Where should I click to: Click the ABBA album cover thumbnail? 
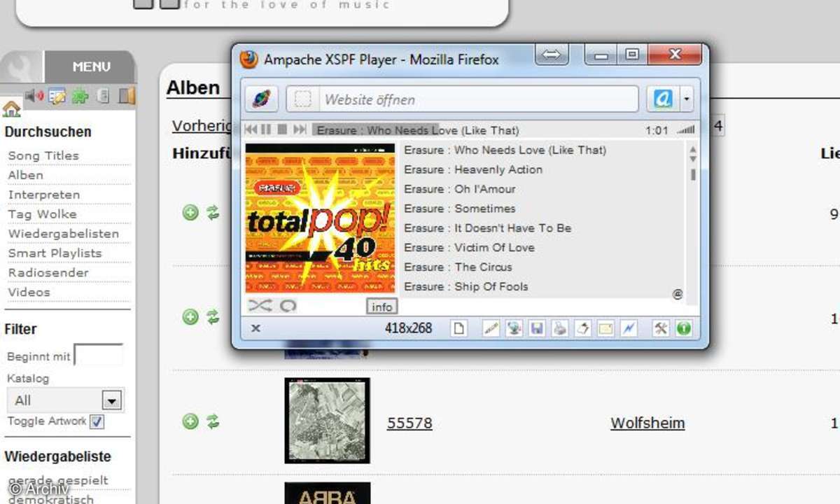click(327, 493)
